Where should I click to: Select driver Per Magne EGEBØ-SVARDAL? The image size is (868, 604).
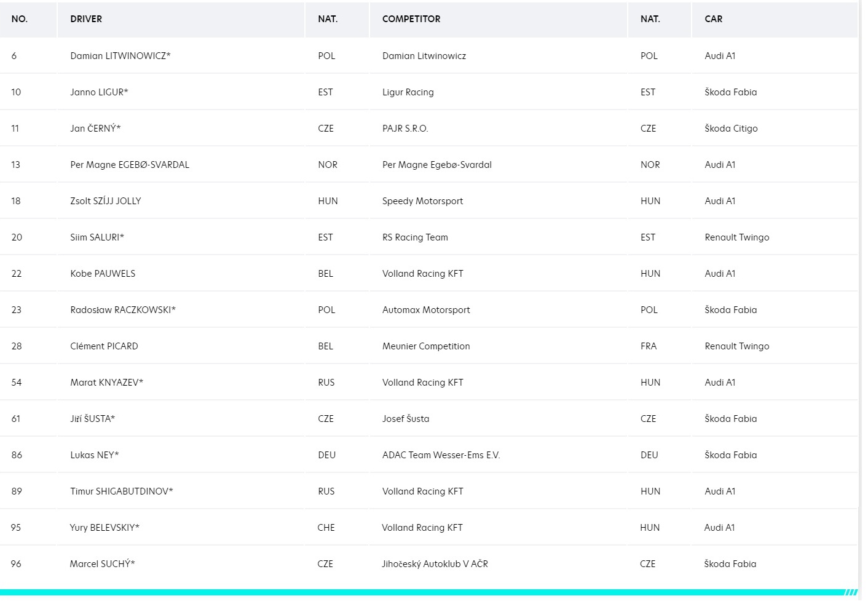coord(130,165)
